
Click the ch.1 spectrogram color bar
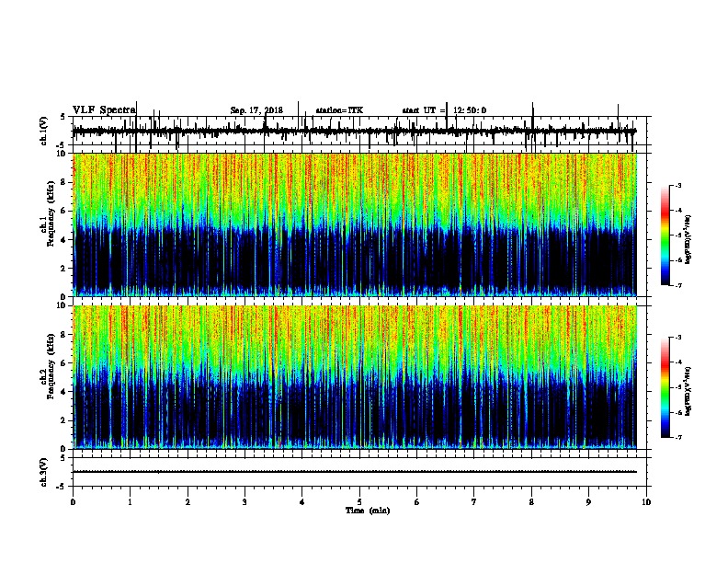click(665, 236)
